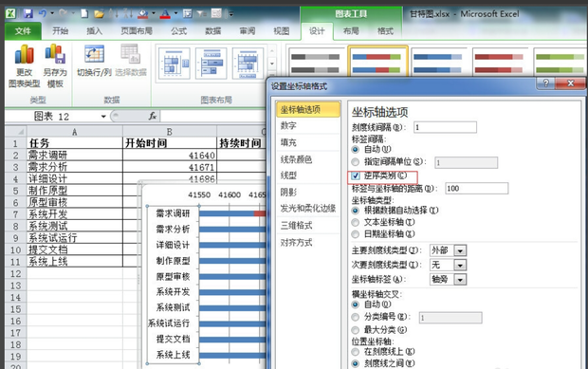Select the green chart style swatch

point(560,63)
